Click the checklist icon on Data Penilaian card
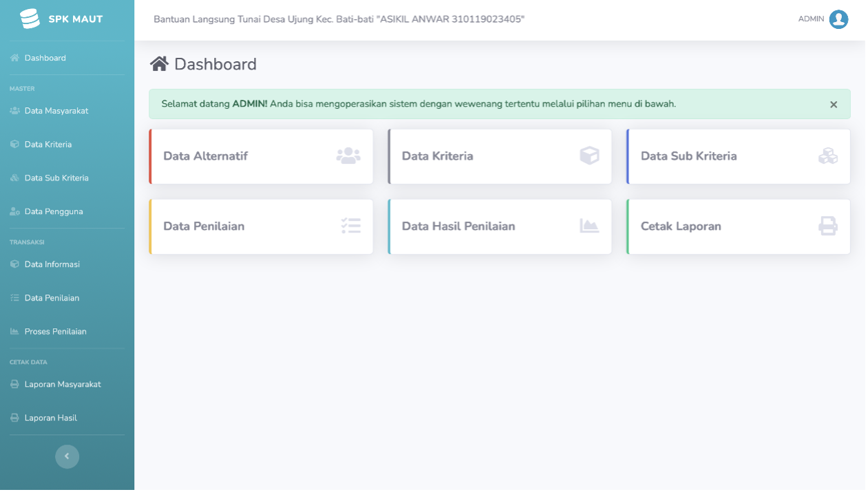Viewport: 868px width, 492px height. [351, 226]
